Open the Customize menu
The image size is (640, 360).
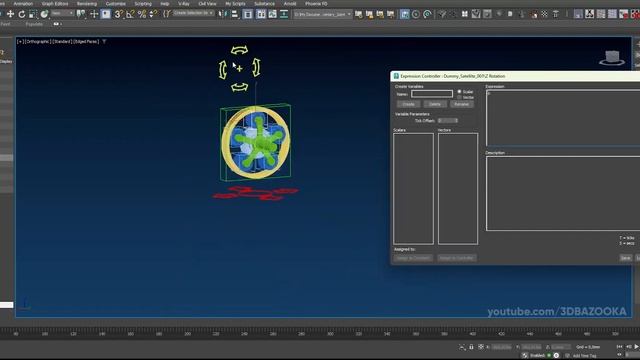pos(116,4)
